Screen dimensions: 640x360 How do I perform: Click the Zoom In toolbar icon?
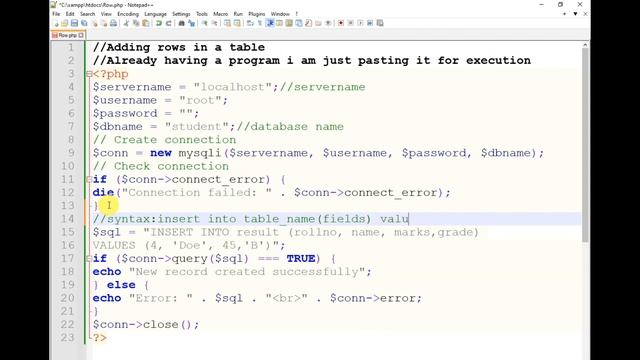(x=205, y=23)
